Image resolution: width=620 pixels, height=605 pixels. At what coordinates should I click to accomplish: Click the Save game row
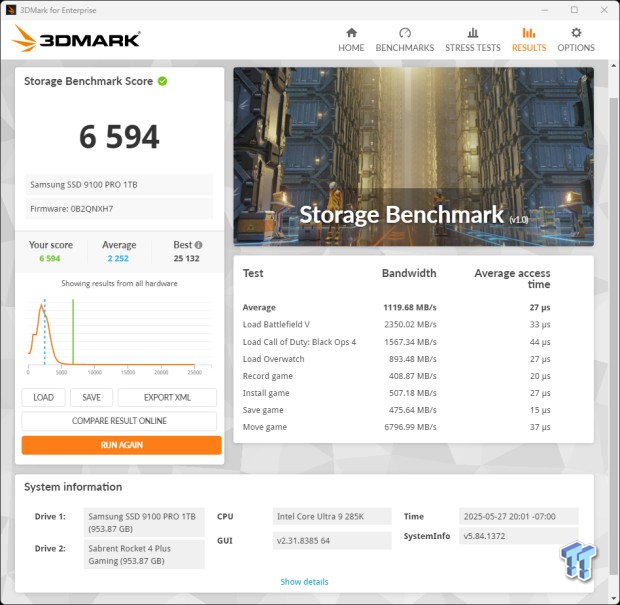point(397,410)
